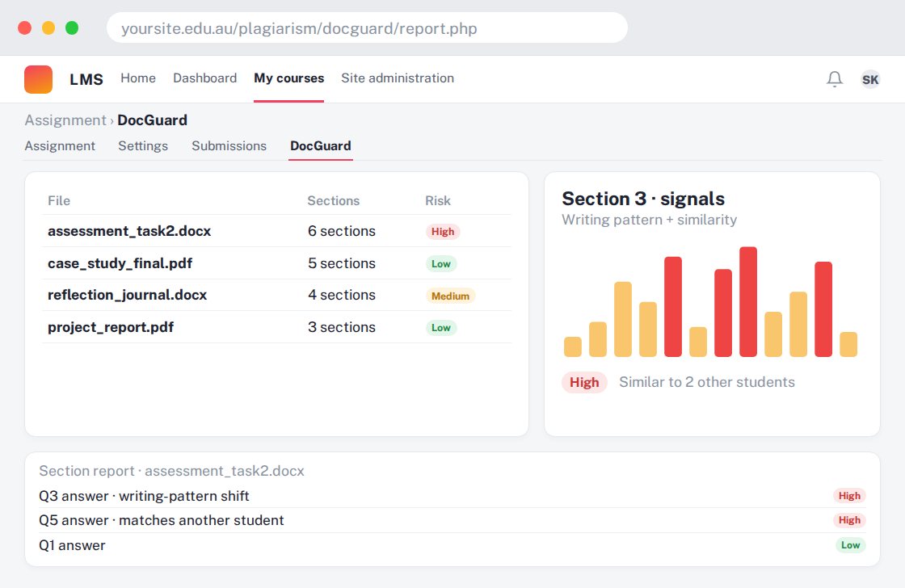The image size is (905, 588).
Task: Switch to the Assignment tab
Action: coord(60,146)
